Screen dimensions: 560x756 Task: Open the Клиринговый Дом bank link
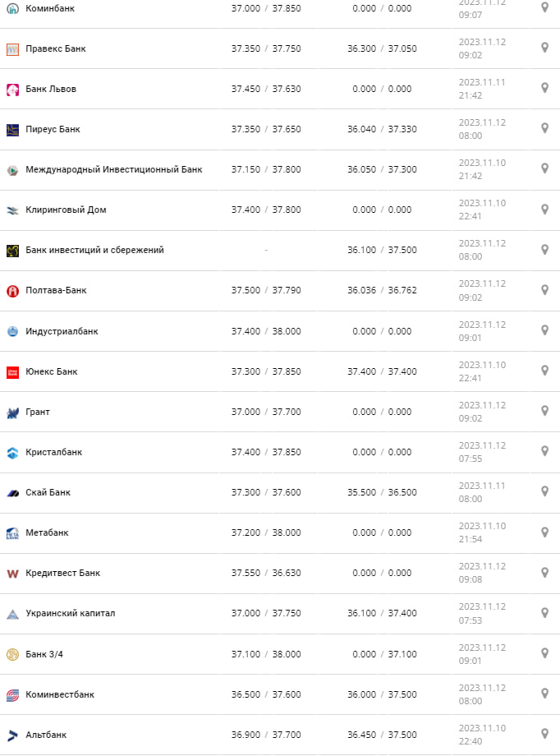(66, 210)
